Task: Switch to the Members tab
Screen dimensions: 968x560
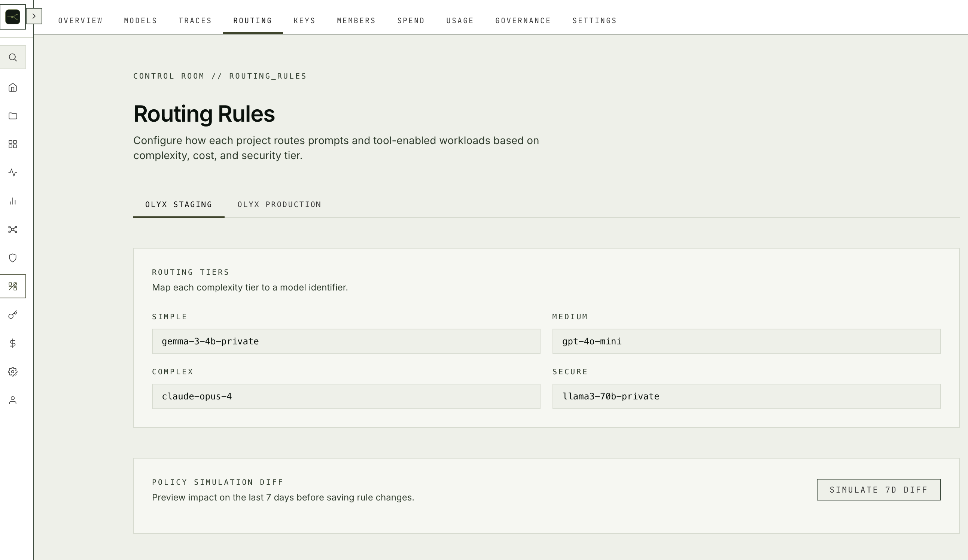Action: [x=356, y=21]
